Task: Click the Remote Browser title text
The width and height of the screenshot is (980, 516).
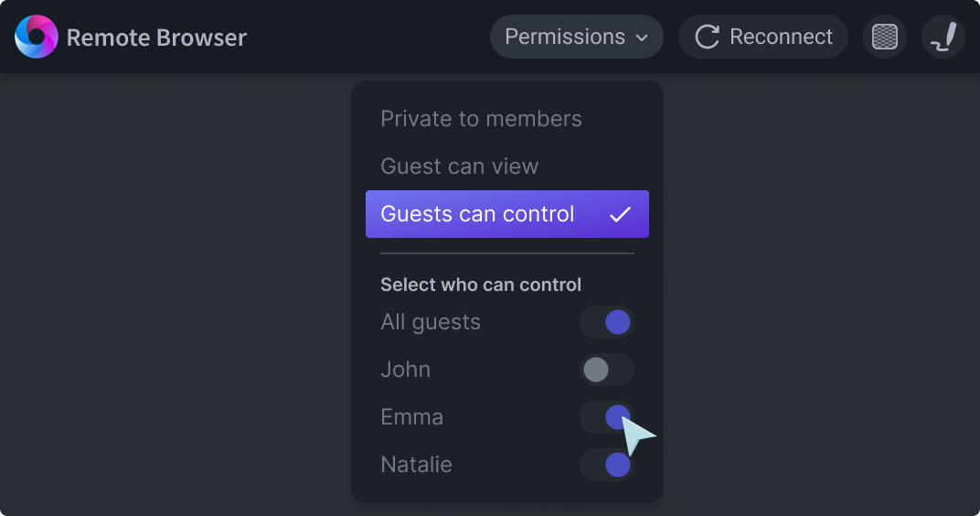Action: click(x=156, y=38)
